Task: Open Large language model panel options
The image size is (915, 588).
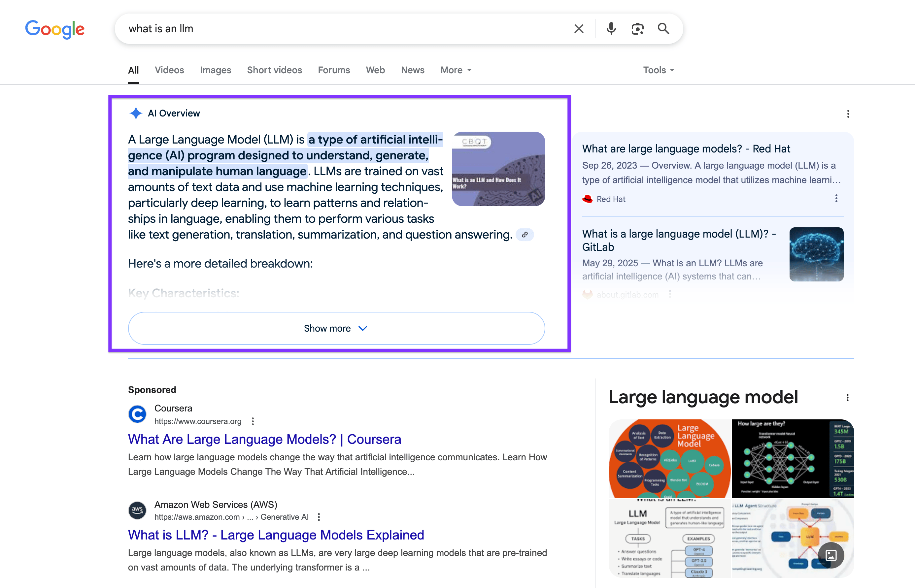Action: tap(847, 398)
